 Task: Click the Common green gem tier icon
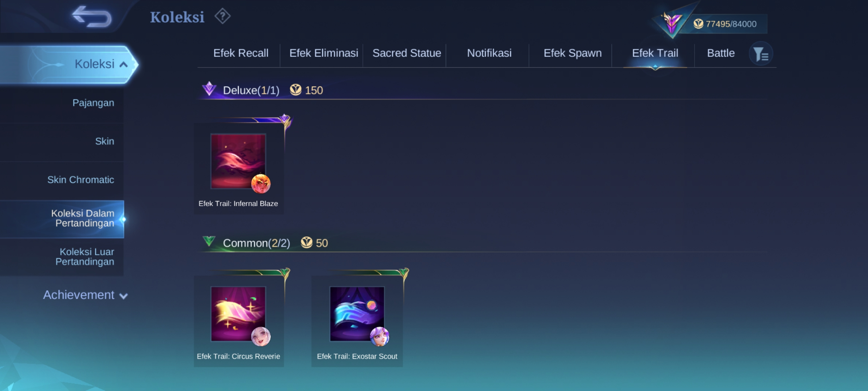[209, 241]
